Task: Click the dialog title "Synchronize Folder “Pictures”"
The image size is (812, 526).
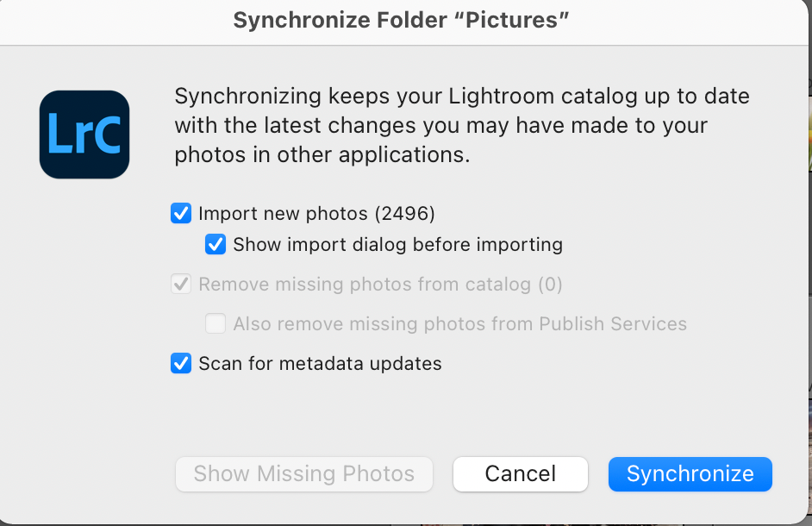Action: tap(402, 21)
